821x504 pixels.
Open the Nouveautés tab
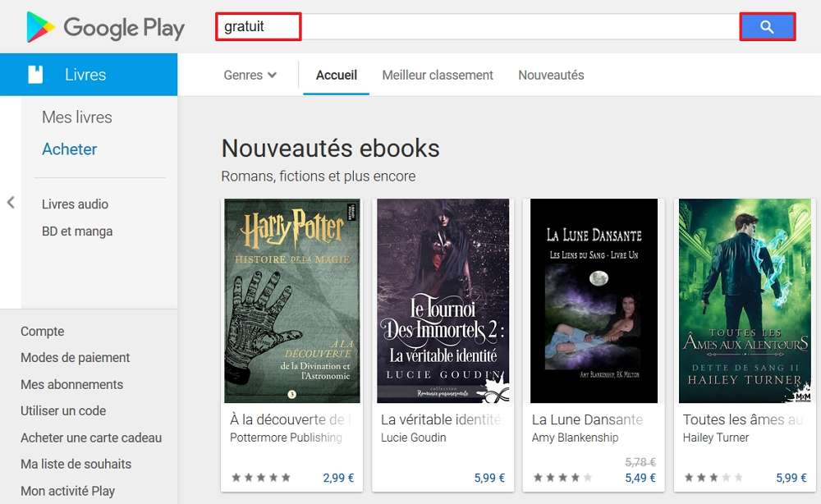pyautogui.click(x=551, y=75)
